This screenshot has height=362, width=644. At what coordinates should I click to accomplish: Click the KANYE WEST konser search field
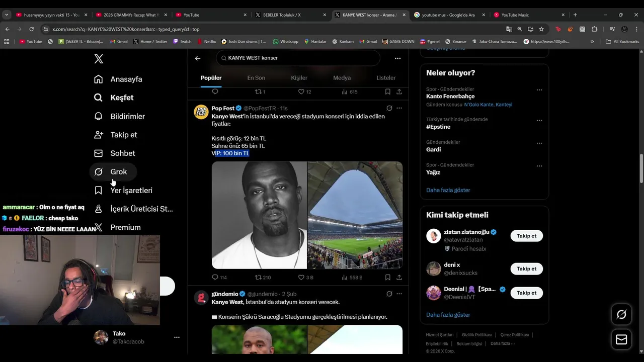tap(298, 58)
